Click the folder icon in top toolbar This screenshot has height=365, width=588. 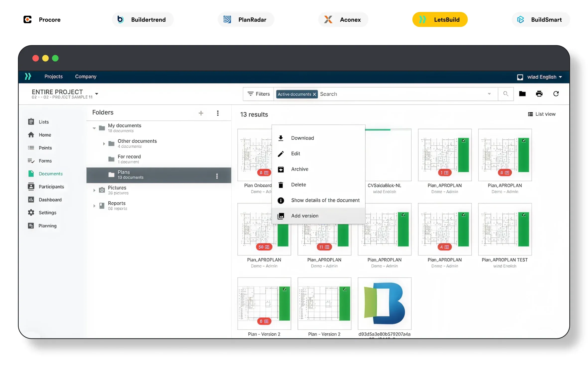point(522,94)
